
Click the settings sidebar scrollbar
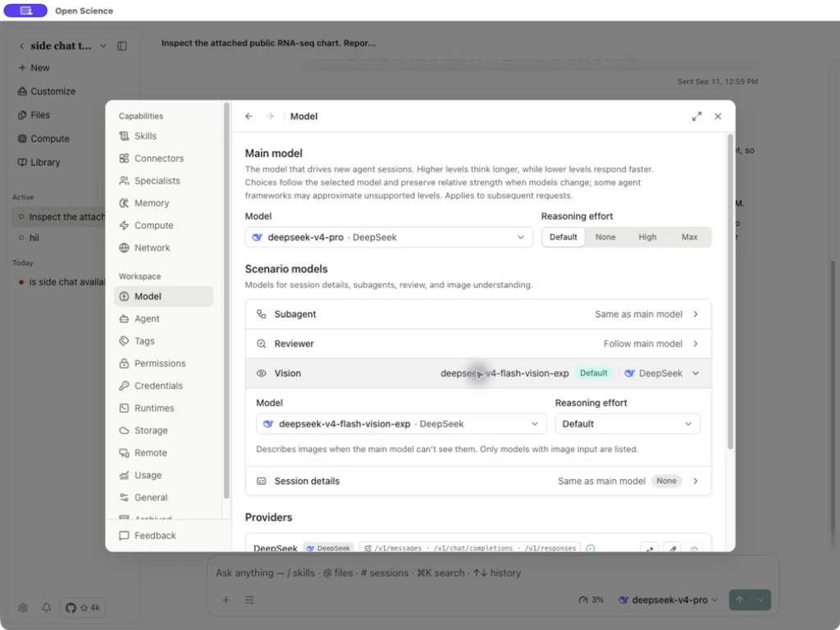pos(226,301)
